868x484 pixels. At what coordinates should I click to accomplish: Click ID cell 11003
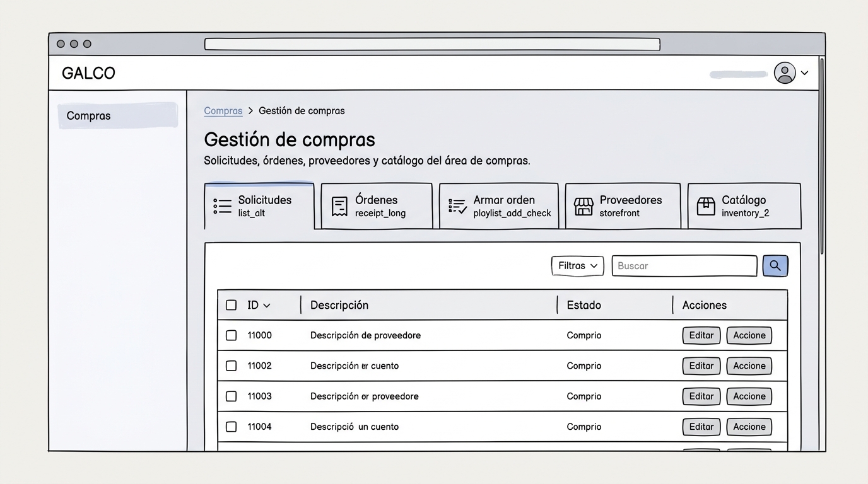point(259,396)
